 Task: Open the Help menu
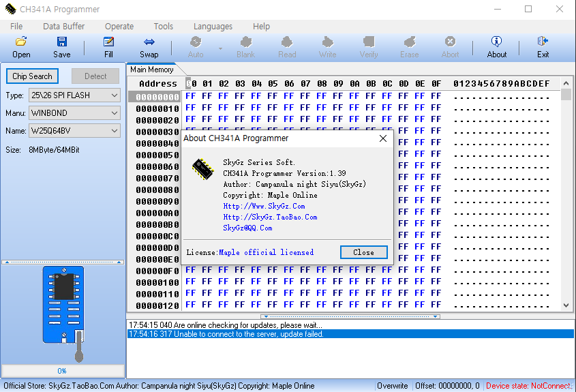pos(261,27)
